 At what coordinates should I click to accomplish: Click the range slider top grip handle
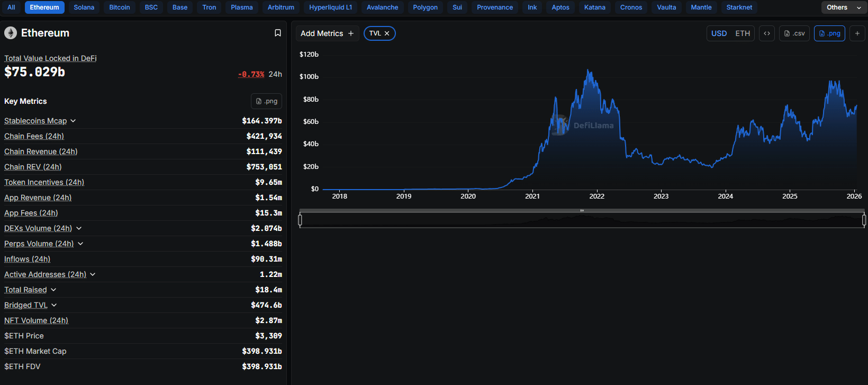pyautogui.click(x=582, y=210)
